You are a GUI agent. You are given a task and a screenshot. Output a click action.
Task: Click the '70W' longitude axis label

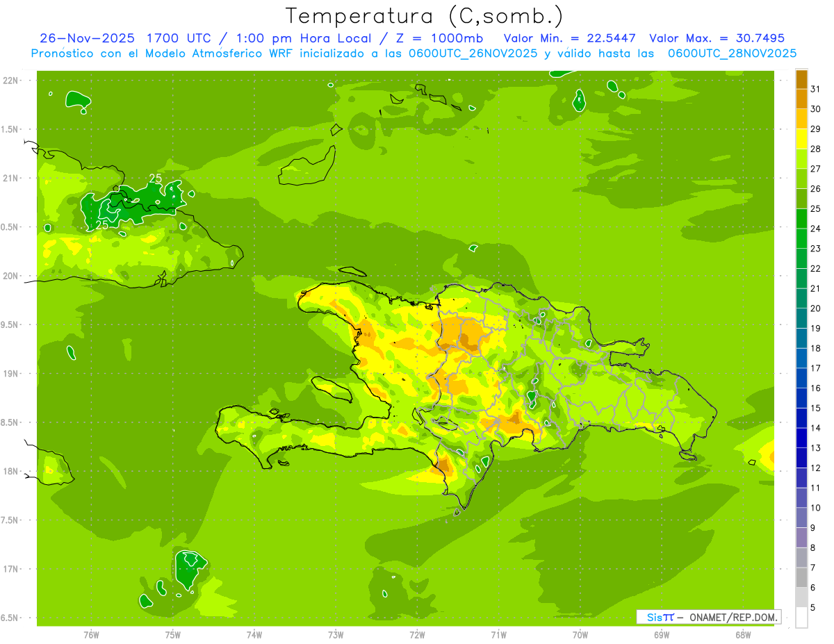pos(580,635)
